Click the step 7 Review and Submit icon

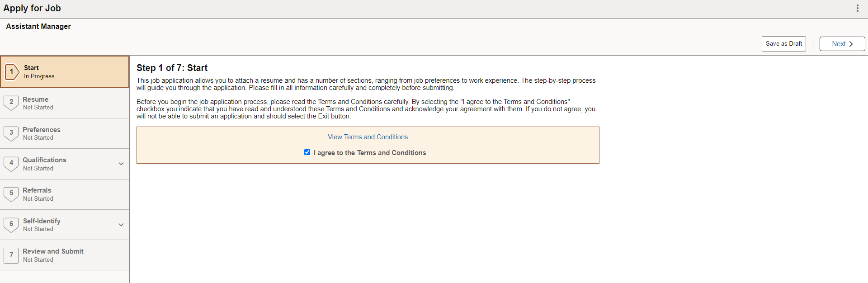11,255
